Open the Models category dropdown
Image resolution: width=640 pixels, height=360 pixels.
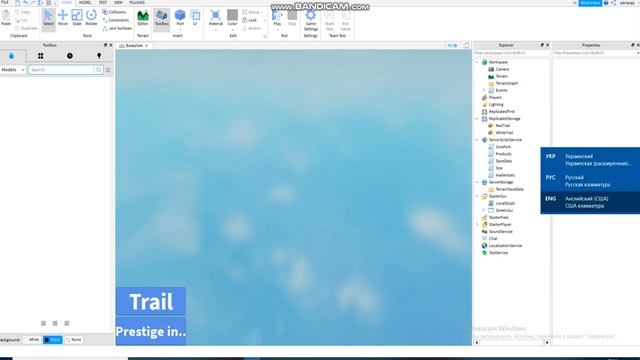(13, 70)
